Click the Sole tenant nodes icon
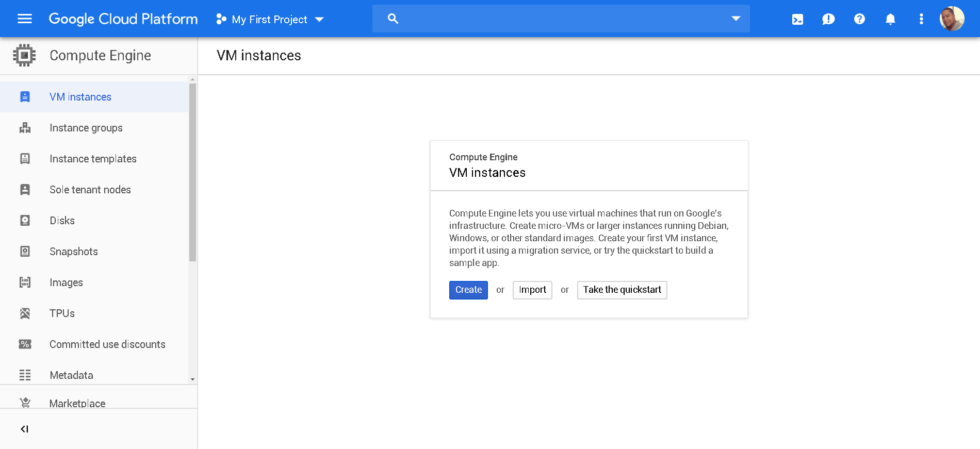 pos(25,190)
